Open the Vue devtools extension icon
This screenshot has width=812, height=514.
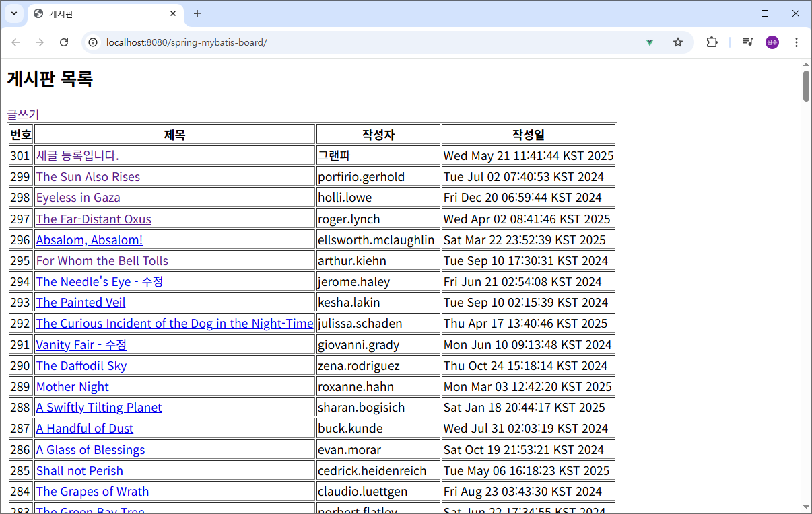point(649,42)
